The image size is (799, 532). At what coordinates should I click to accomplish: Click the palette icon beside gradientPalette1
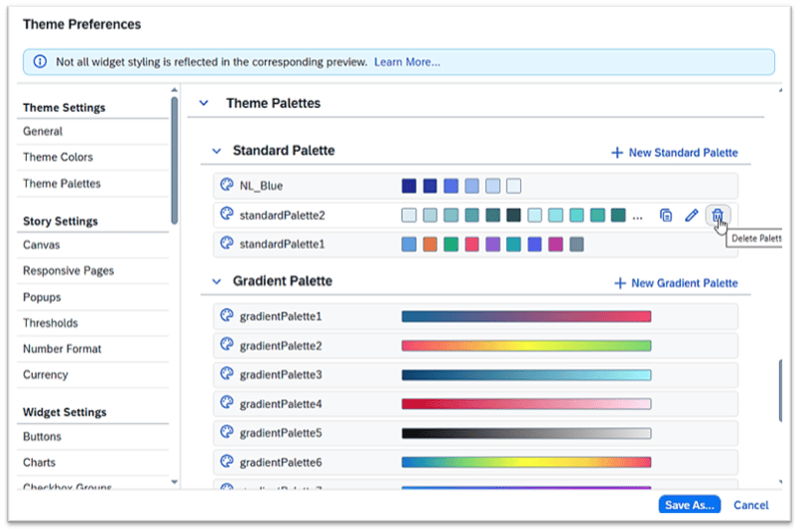coord(226,316)
